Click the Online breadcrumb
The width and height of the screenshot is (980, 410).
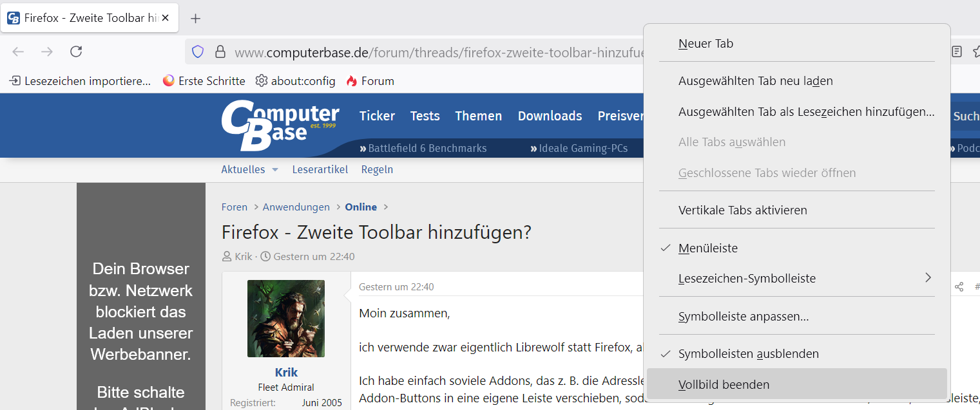click(x=361, y=207)
